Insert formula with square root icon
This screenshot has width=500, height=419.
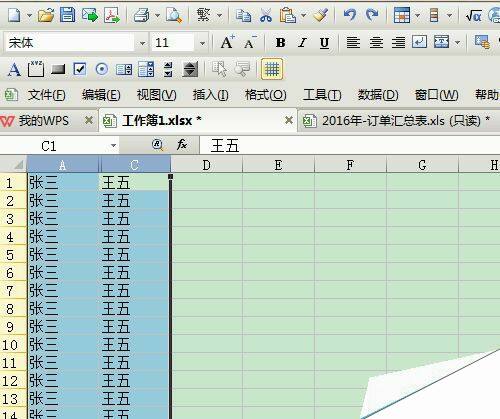(x=474, y=15)
